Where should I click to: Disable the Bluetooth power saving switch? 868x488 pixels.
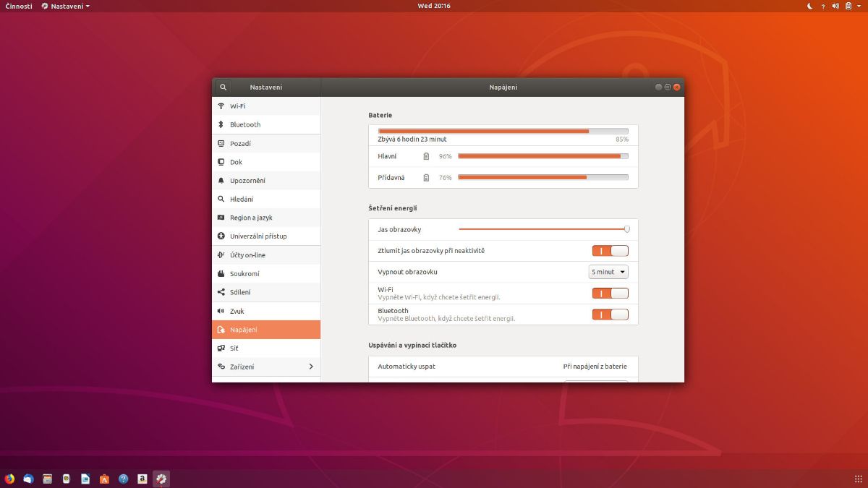pyautogui.click(x=610, y=314)
